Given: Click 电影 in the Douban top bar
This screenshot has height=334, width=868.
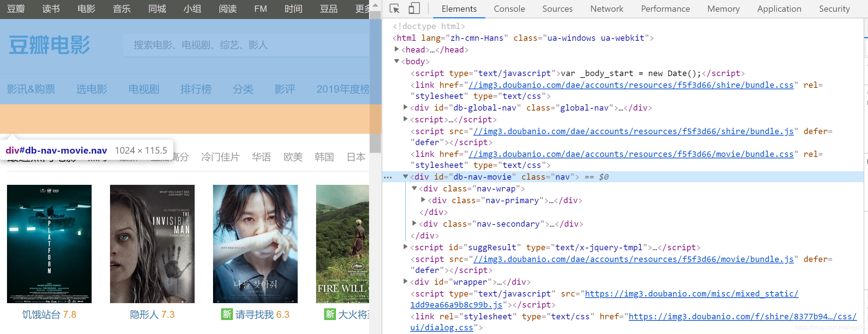Looking at the screenshot, I should [86, 9].
